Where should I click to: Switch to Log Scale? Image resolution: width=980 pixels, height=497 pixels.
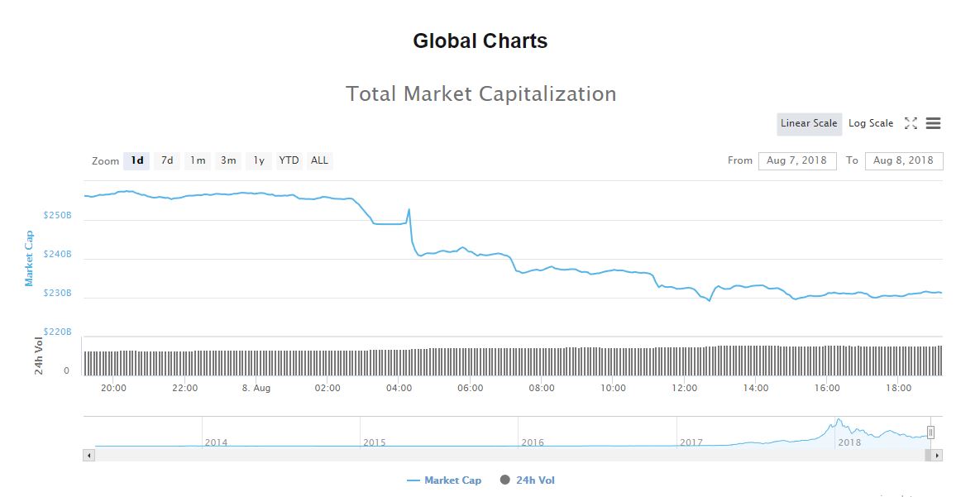[871, 123]
